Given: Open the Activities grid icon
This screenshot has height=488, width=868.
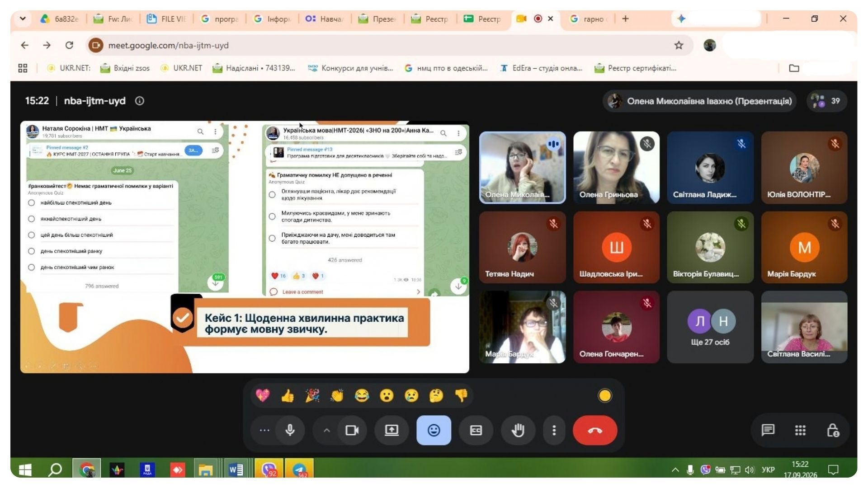Looking at the screenshot, I should coord(800,430).
